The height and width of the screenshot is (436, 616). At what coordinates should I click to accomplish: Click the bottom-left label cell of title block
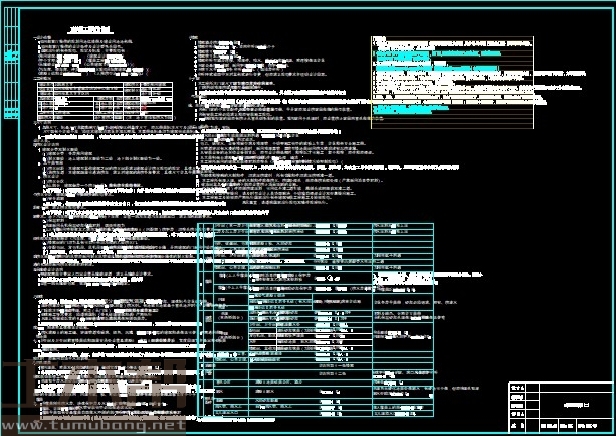(517, 425)
